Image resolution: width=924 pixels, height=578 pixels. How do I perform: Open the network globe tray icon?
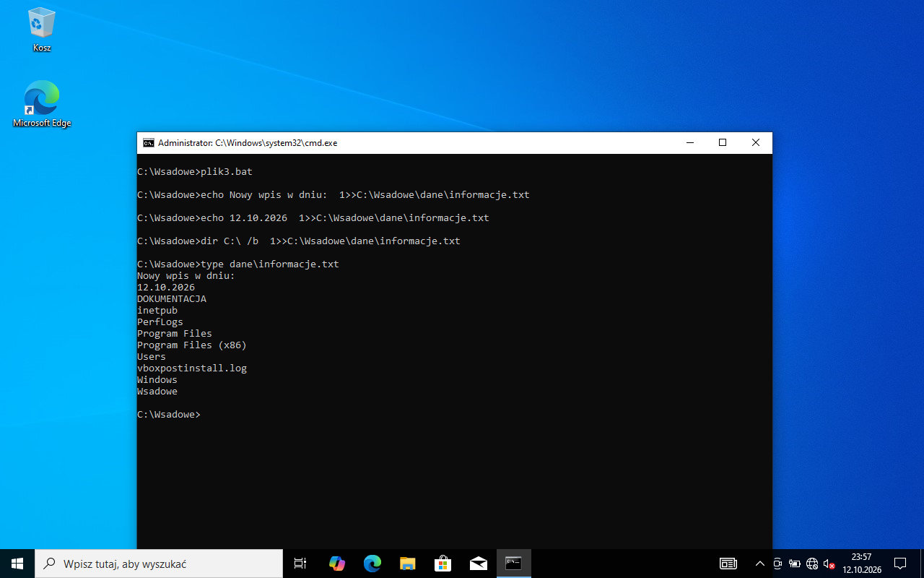pos(812,564)
